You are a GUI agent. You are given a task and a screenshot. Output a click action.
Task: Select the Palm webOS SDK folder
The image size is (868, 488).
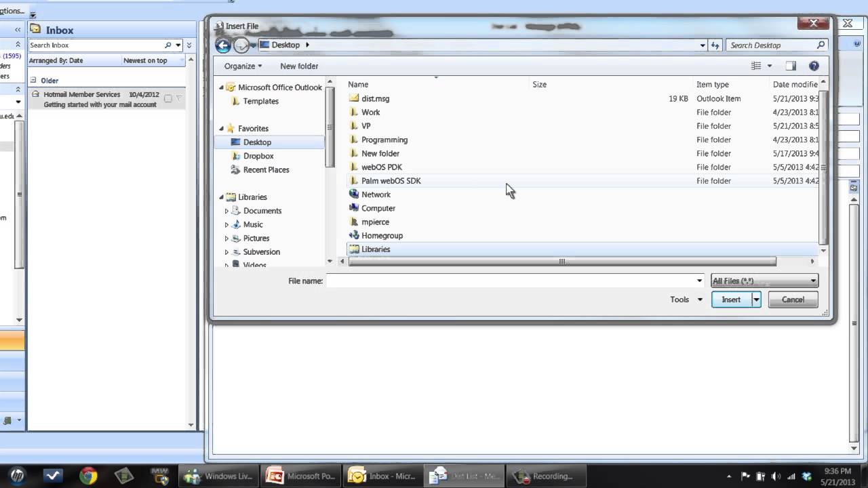(391, 181)
